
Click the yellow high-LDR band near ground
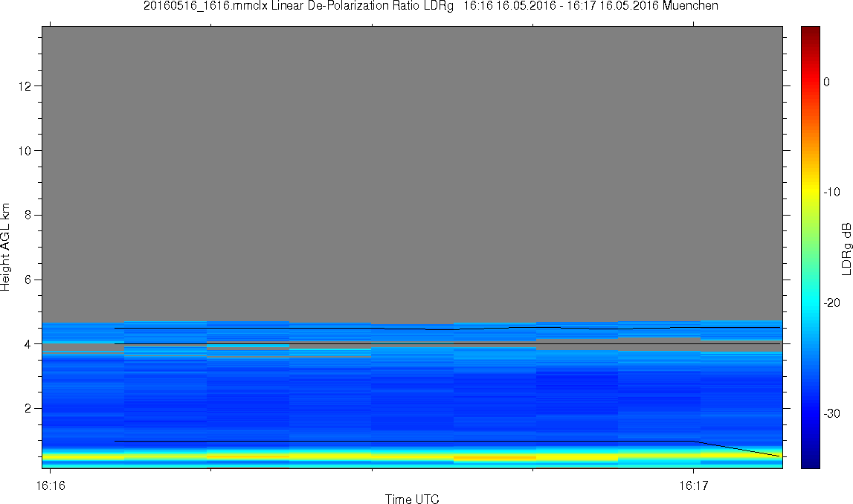coord(412,456)
